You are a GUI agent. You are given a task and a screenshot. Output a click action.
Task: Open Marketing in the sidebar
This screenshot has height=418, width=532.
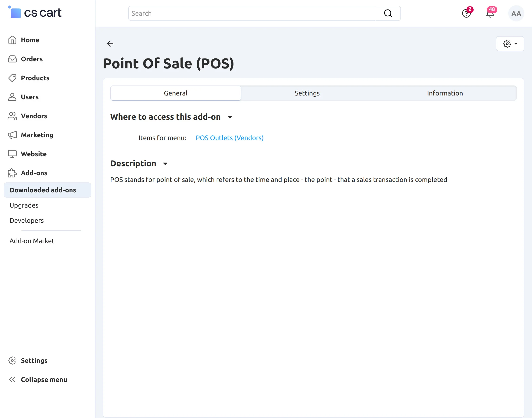37,135
